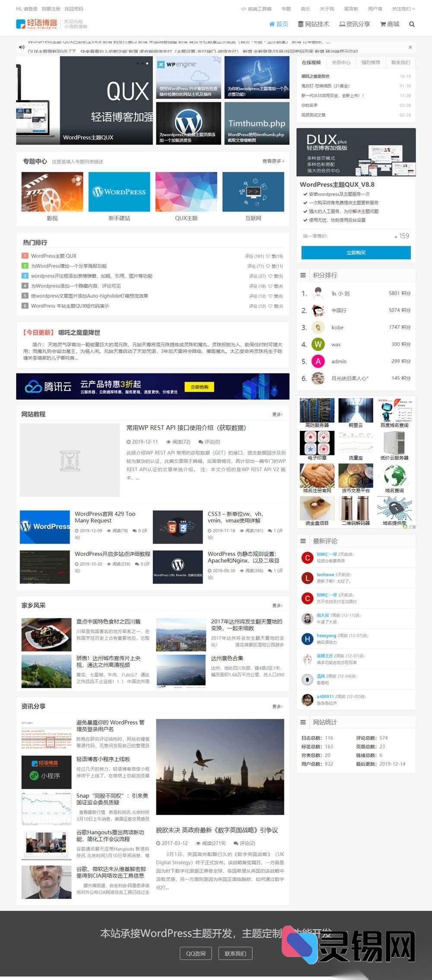Image resolution: width=432 pixels, height=980 pixels.
Task: Switch to the 会员中心 sidebar tab
Action: pos(341,63)
